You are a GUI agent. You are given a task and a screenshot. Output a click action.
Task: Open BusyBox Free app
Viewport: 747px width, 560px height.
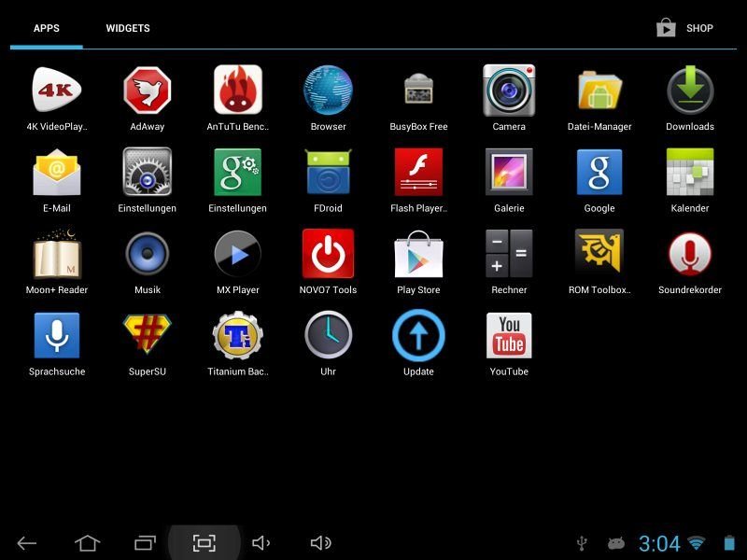point(418,89)
